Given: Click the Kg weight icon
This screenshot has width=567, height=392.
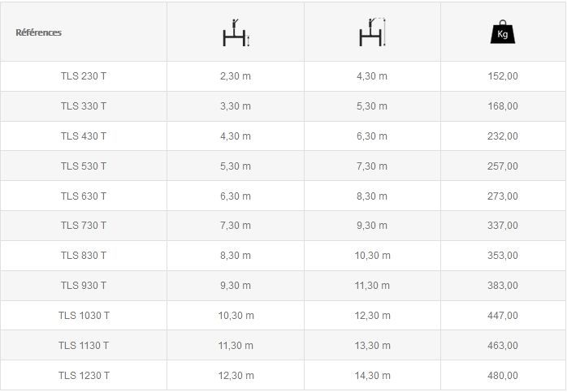Looking at the screenshot, I should point(503,32).
